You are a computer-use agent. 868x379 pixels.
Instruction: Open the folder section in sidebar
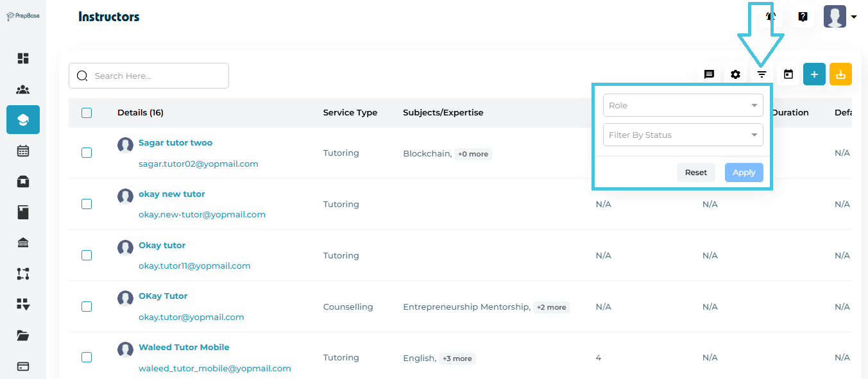tap(23, 335)
